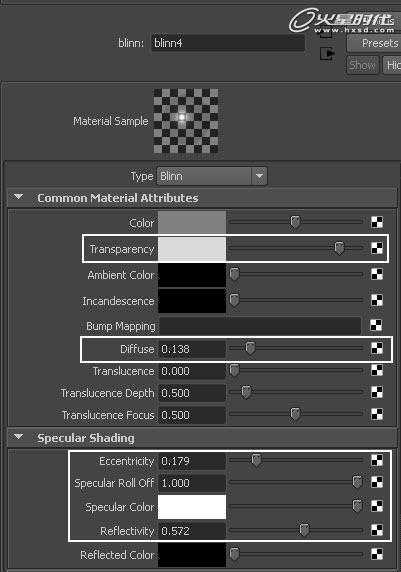This screenshot has width=401, height=572.
Task: Open the Color swatch picker
Action: [x=192, y=222]
